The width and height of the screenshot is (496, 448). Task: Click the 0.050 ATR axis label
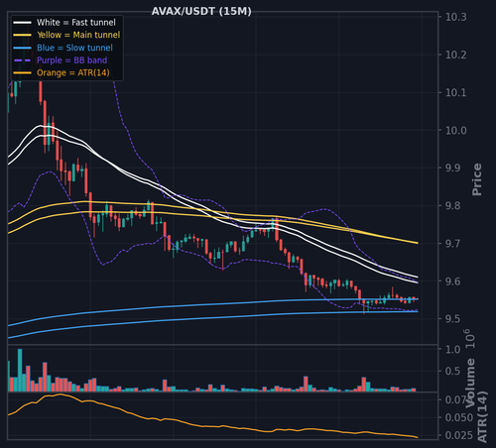pos(459,418)
